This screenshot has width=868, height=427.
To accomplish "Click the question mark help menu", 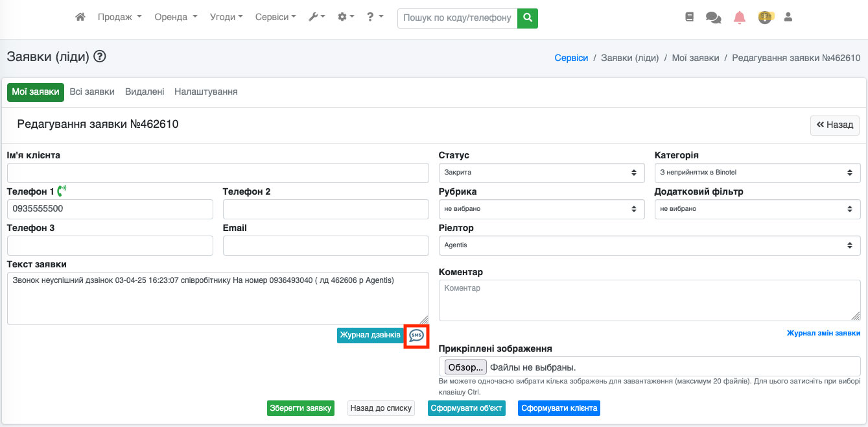I will (374, 18).
